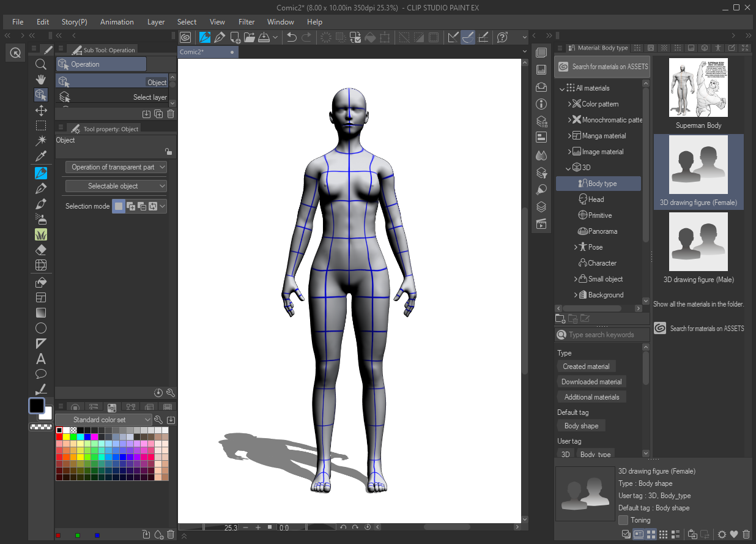Viewport: 756px width, 544px height.
Task: Click the Undo arrow in command bar
Action: [x=292, y=37]
